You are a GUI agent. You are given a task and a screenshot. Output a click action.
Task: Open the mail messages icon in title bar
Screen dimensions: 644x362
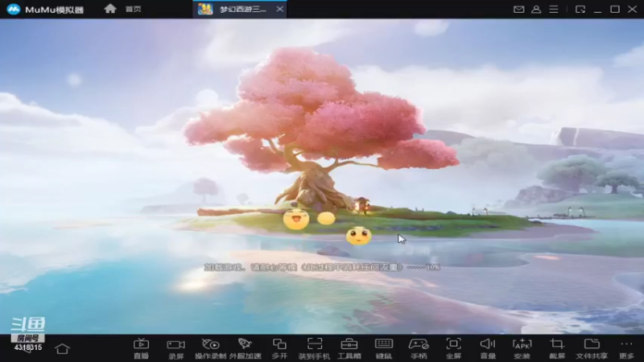coord(518,9)
